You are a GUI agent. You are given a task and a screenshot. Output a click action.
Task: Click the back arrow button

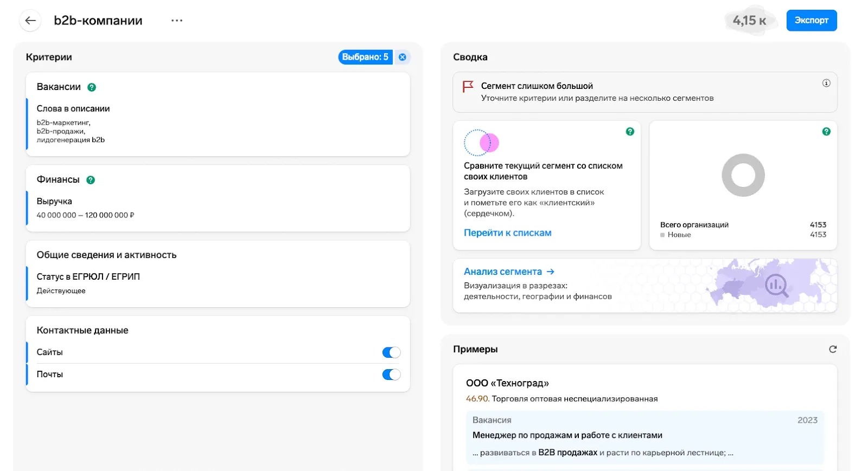tap(30, 21)
